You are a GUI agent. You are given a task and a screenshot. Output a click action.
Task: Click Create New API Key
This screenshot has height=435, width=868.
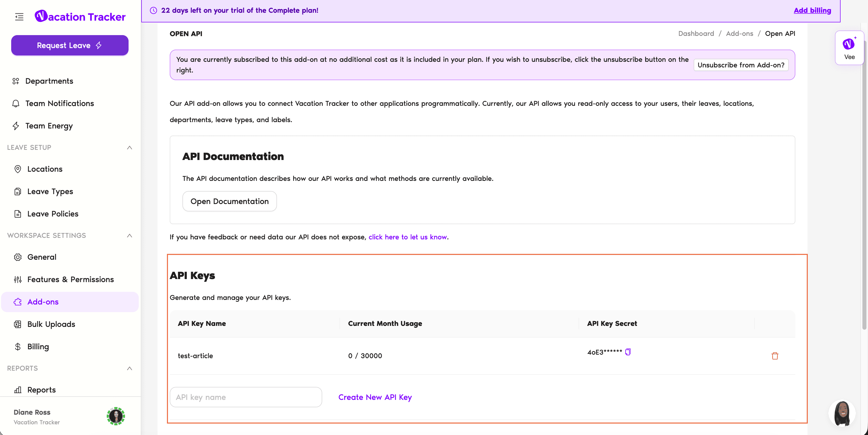point(375,397)
